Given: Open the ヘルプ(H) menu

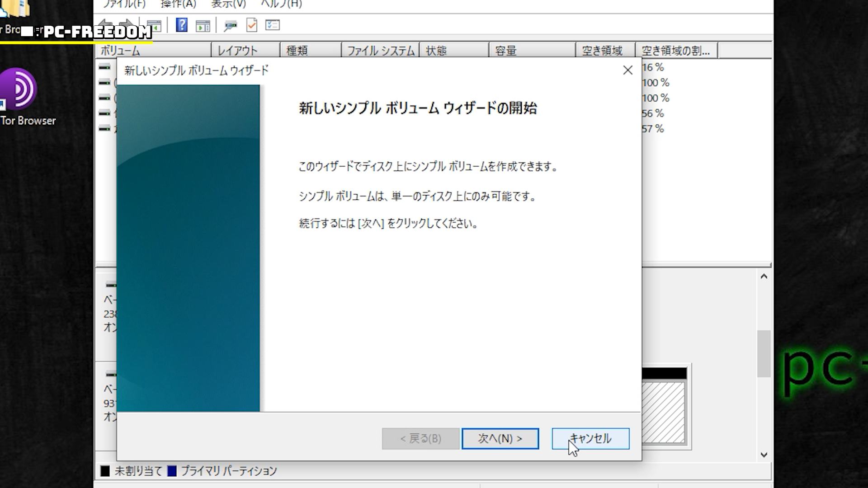Looking at the screenshot, I should pos(281,4).
